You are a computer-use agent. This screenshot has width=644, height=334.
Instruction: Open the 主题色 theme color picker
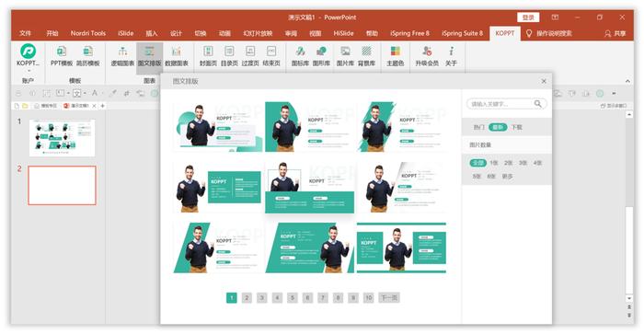(x=395, y=56)
